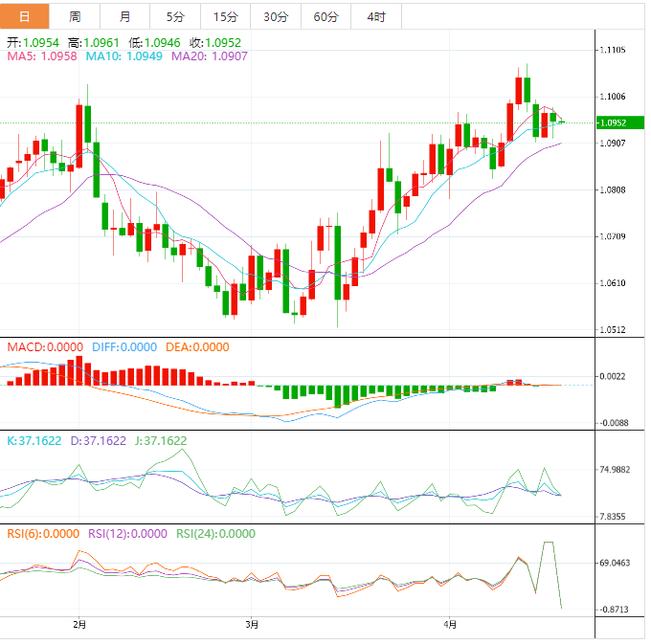
Task: Click the current price tag 1.0952
Action: coord(612,122)
